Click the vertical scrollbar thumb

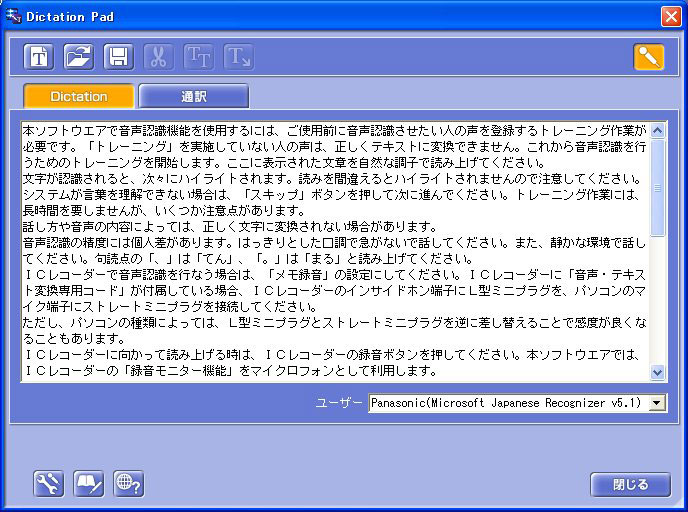click(657, 190)
